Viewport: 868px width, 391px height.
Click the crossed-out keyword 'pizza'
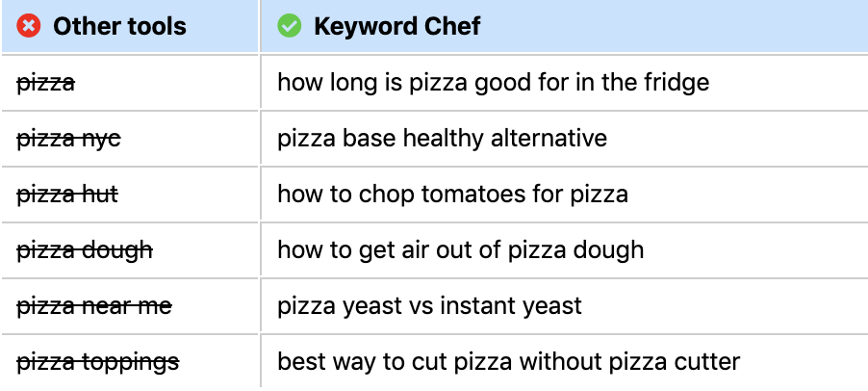(46, 83)
